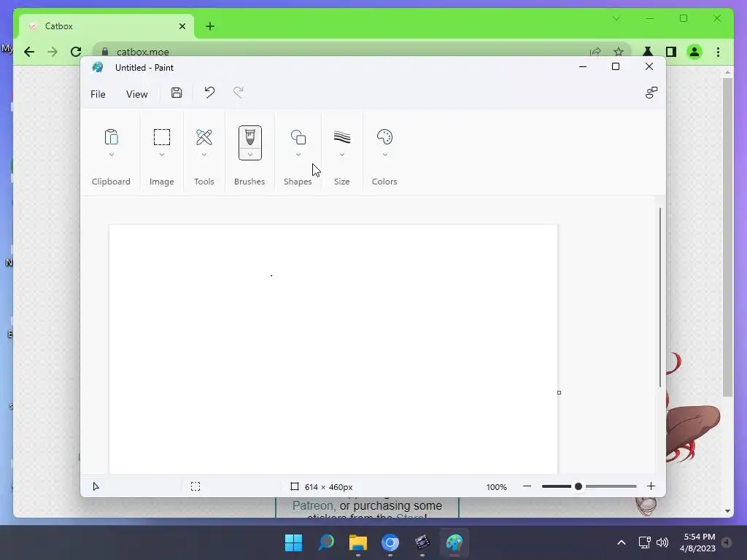Image resolution: width=747 pixels, height=560 pixels.
Task: Click the Redo arrow in Paint
Action: click(x=239, y=93)
